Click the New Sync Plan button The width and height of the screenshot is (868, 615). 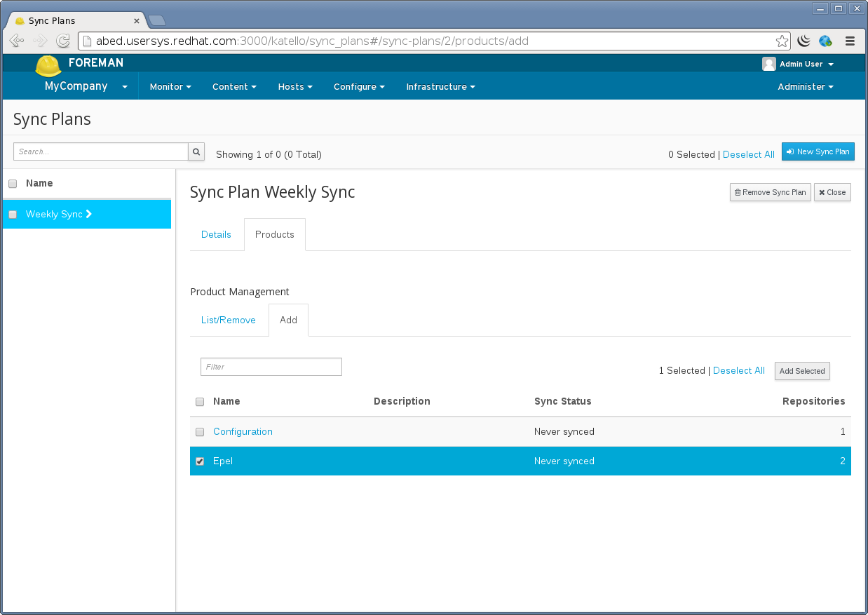[x=818, y=151]
